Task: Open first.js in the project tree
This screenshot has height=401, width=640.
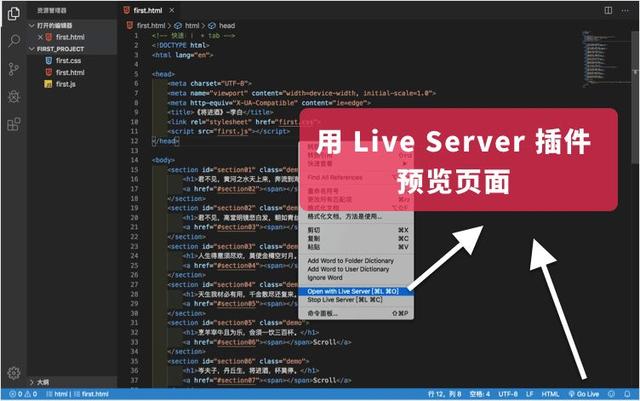Action: coord(66,84)
